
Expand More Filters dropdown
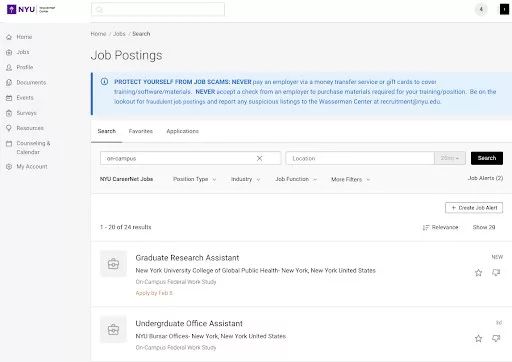[x=351, y=179]
